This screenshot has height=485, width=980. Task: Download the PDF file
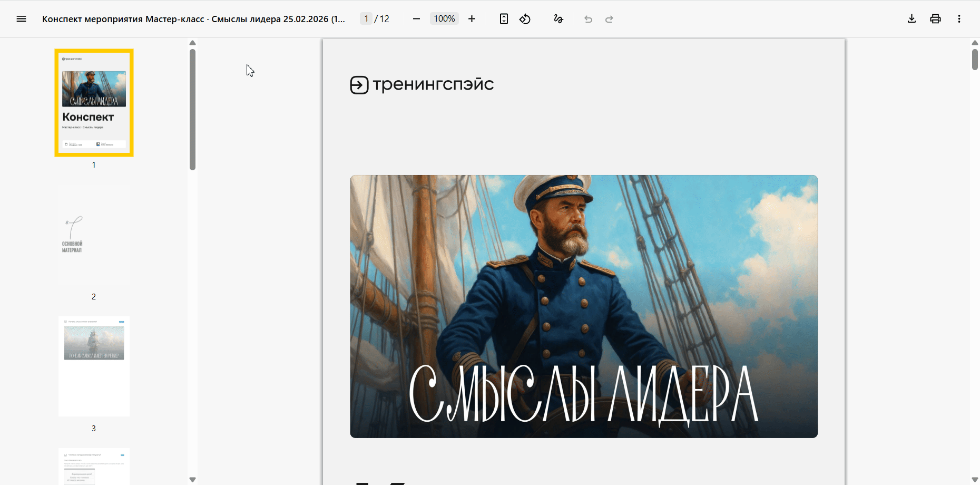(x=912, y=19)
